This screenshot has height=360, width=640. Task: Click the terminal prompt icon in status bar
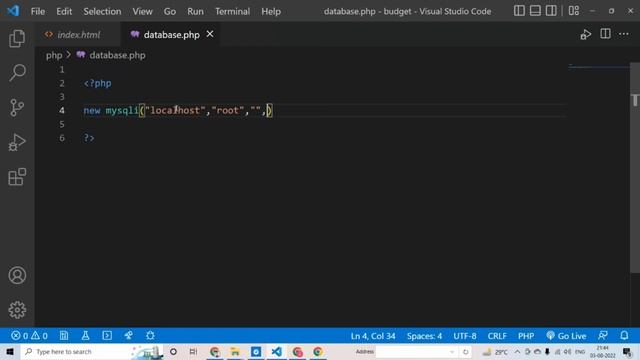[x=107, y=336]
